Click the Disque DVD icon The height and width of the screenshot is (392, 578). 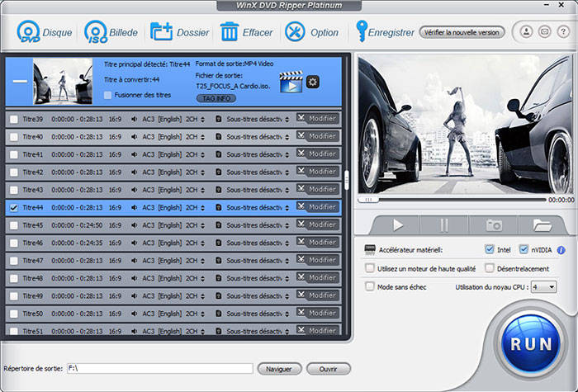click(x=30, y=33)
